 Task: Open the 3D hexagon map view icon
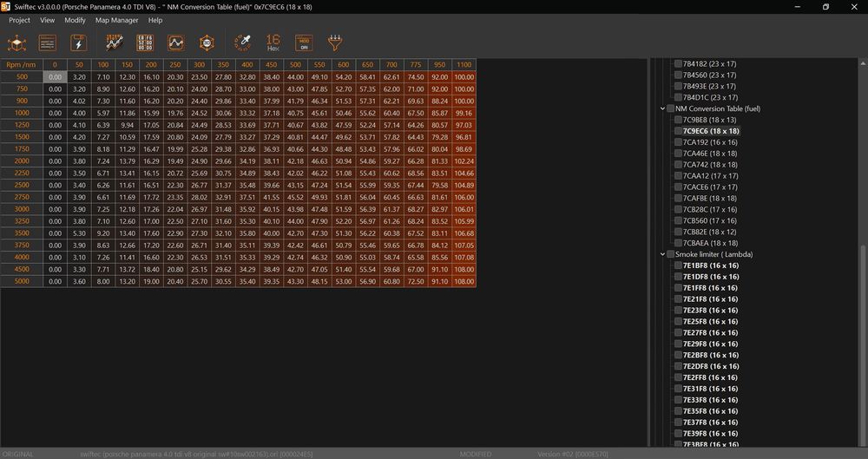pos(207,43)
